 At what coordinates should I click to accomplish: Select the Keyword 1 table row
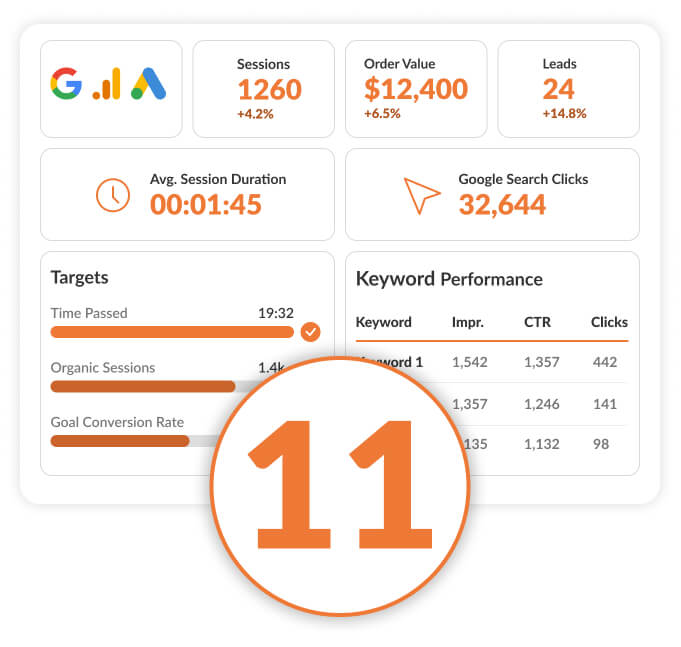pyautogui.click(x=492, y=362)
